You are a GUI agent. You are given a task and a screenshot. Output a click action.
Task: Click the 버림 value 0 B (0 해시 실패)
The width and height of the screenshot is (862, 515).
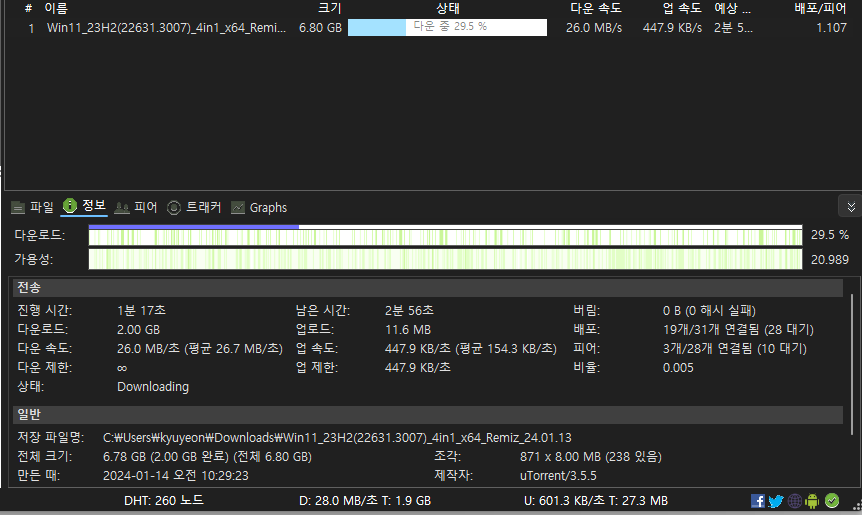[709, 311]
